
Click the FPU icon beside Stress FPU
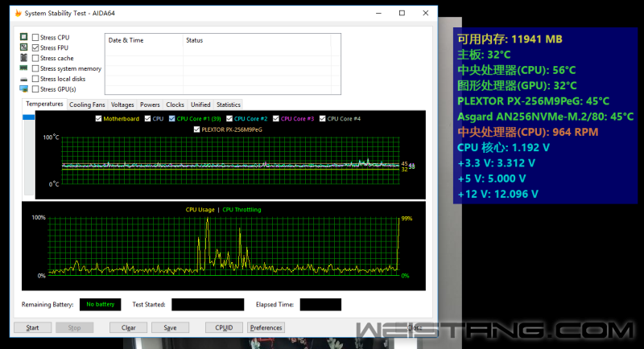(x=24, y=48)
